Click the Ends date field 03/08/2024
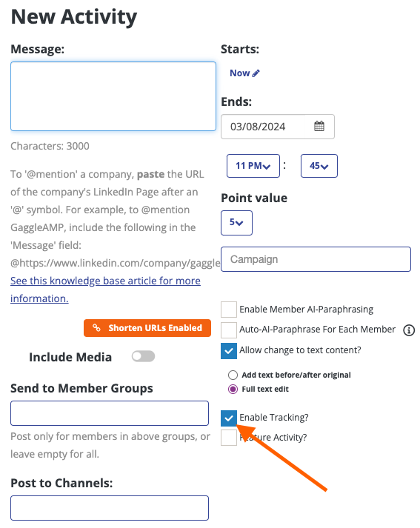The width and height of the screenshot is (420, 528). point(263,127)
